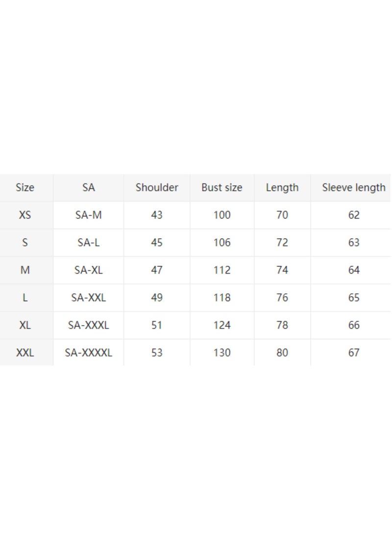Select the SA-M cell
The image size is (392, 535).
[88, 215]
